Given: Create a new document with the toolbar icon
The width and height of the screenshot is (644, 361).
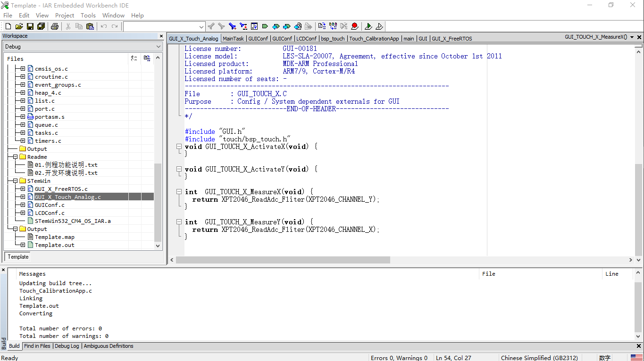Looking at the screenshot, I should [x=8, y=26].
